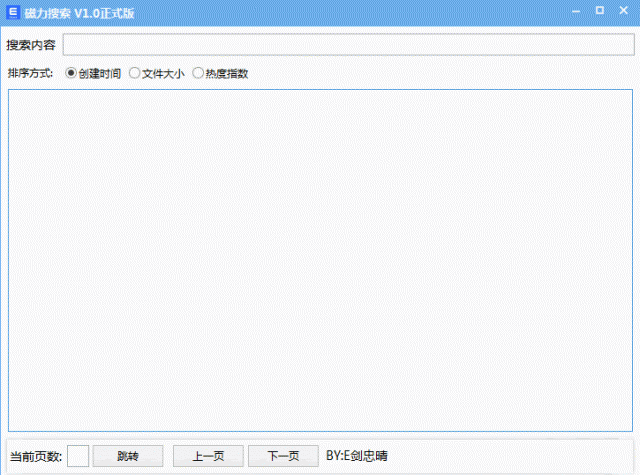The image size is (640, 475).
Task: Click the BY:E剑忠晴 author text
Action: [357, 456]
